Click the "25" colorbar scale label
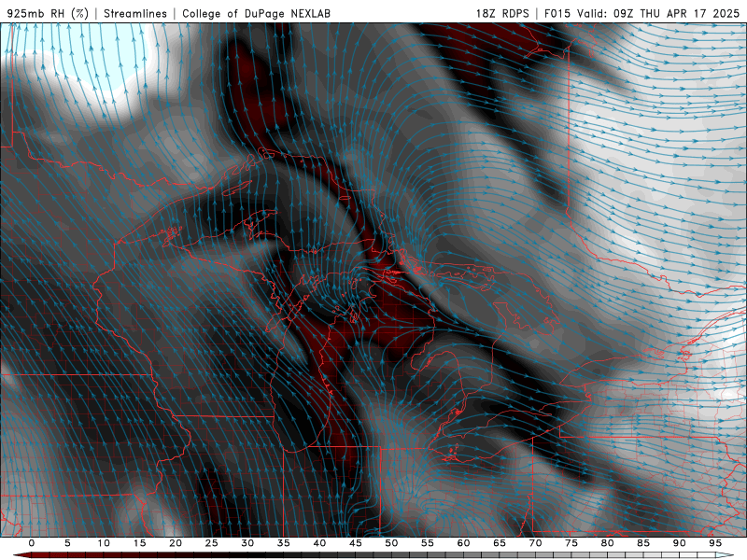747x560 pixels. coord(212,543)
